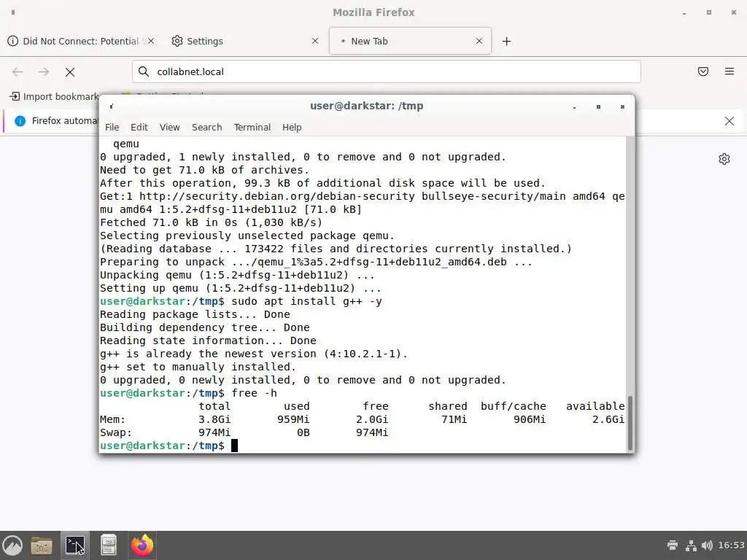Open a new Firefox tab with plus button
747x560 pixels.
click(506, 42)
